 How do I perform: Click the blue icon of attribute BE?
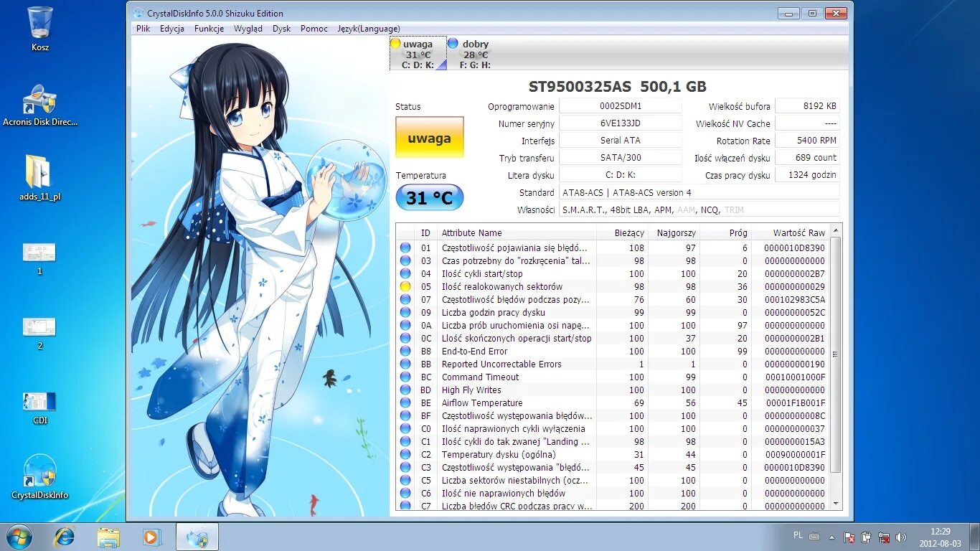[x=405, y=402]
